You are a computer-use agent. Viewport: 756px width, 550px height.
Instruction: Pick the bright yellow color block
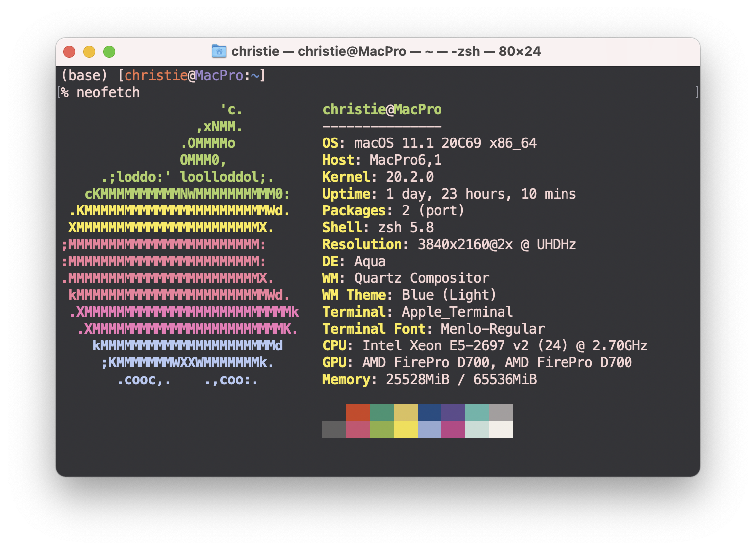click(x=405, y=429)
